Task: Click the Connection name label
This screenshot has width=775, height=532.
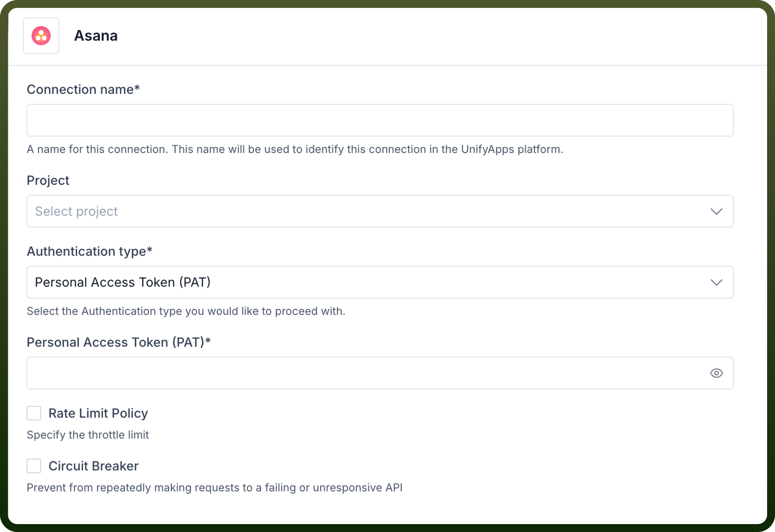Action: point(83,89)
